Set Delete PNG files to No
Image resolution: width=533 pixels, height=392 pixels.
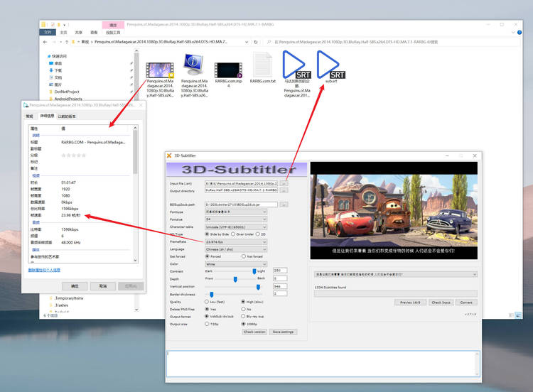click(243, 309)
